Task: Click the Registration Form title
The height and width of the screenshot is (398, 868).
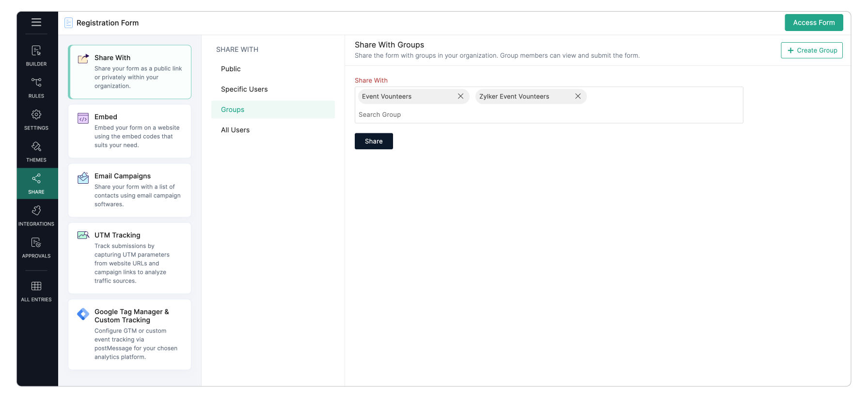Action: pyautogui.click(x=108, y=23)
